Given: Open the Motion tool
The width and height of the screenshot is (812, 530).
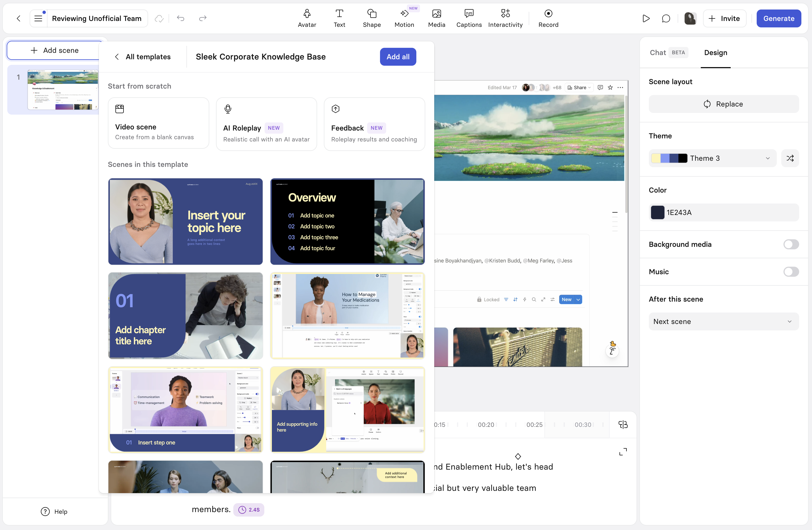Looking at the screenshot, I should 404,18.
